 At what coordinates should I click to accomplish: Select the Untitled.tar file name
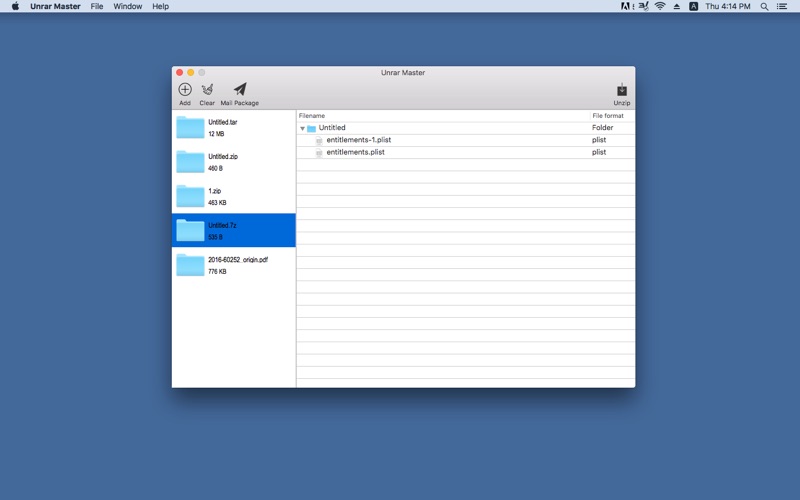[222, 122]
